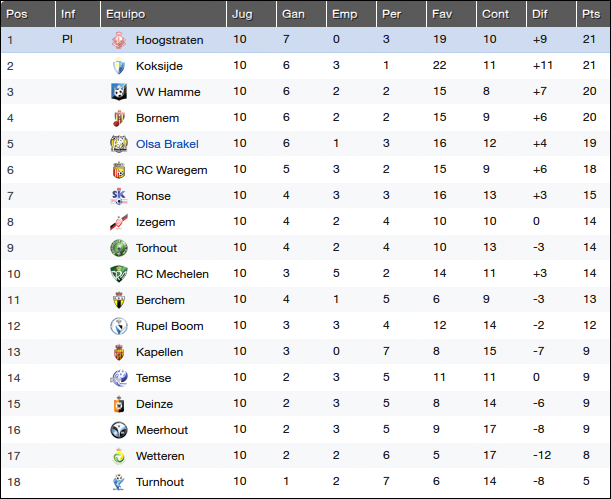The height and width of the screenshot is (499, 611).
Task: Select the Wetteren green swirl crest
Action: click(x=119, y=456)
